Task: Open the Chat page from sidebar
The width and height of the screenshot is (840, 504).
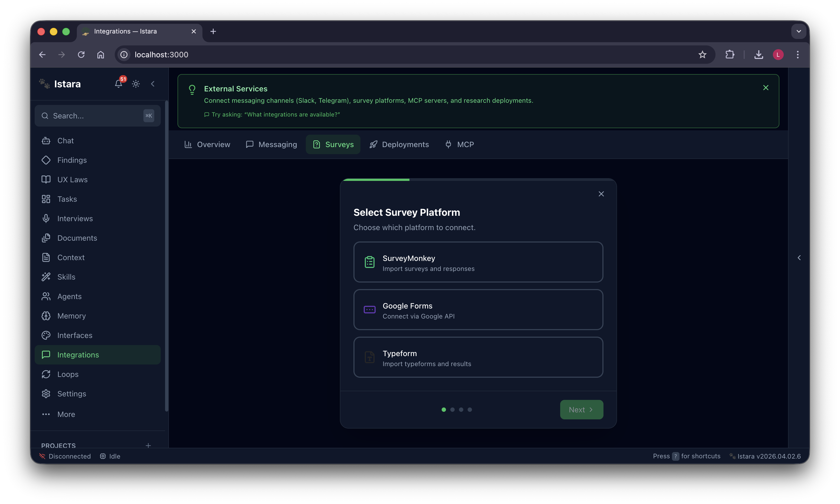Action: pyautogui.click(x=65, y=141)
